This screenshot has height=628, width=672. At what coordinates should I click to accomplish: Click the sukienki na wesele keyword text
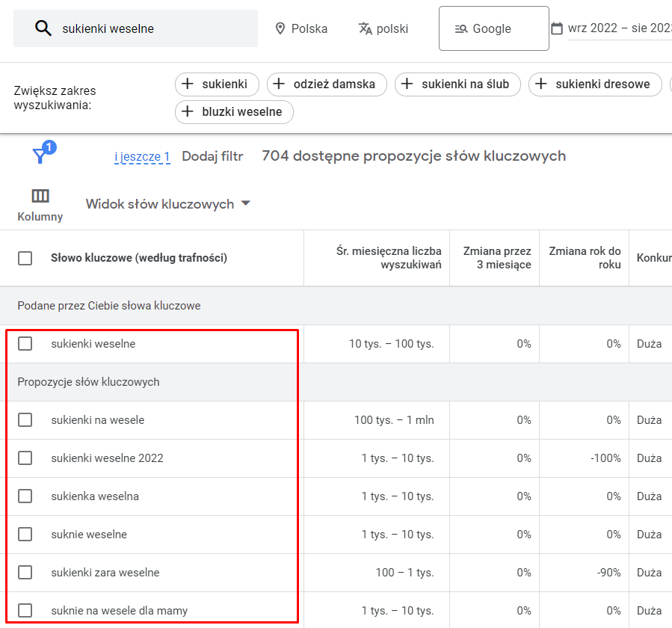(98, 420)
